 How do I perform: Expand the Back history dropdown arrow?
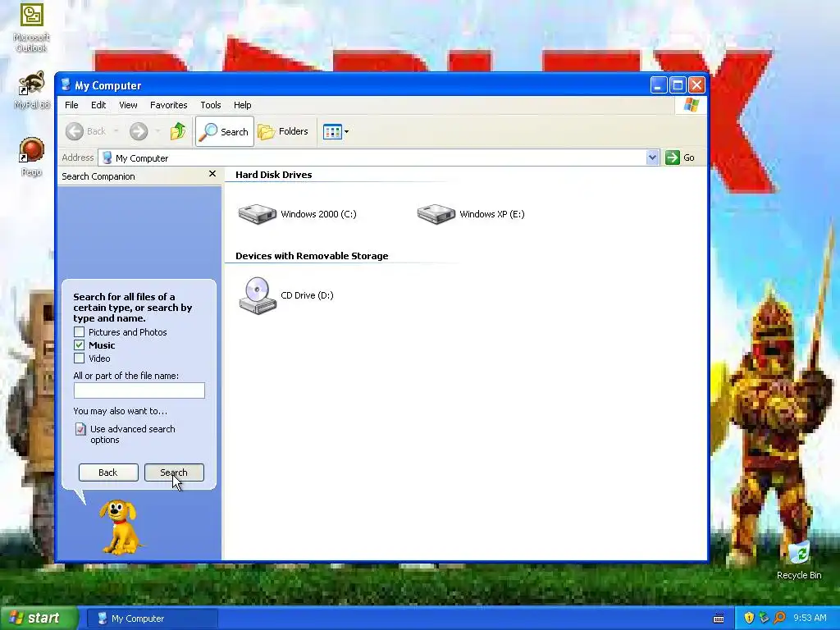click(x=116, y=131)
